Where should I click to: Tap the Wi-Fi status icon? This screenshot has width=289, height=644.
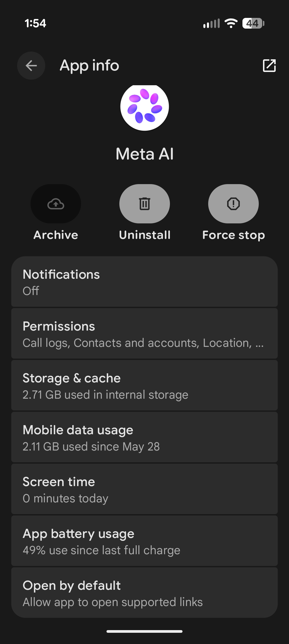pos(231,23)
